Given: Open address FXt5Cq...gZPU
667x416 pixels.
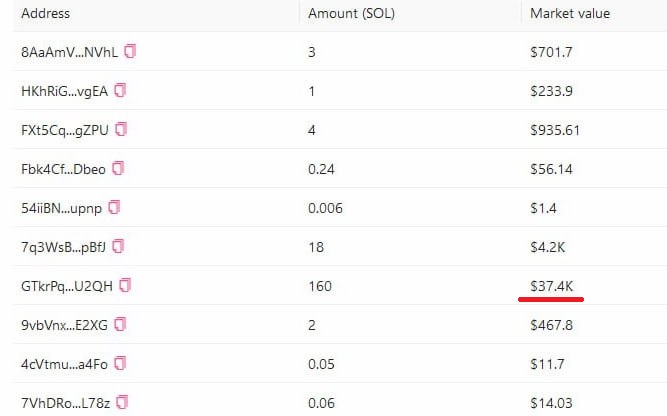Looking at the screenshot, I should (65, 130).
